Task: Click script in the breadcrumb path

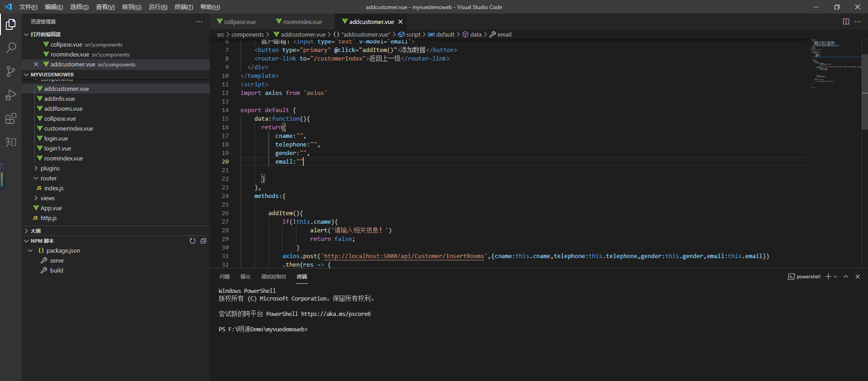Action: tap(413, 34)
